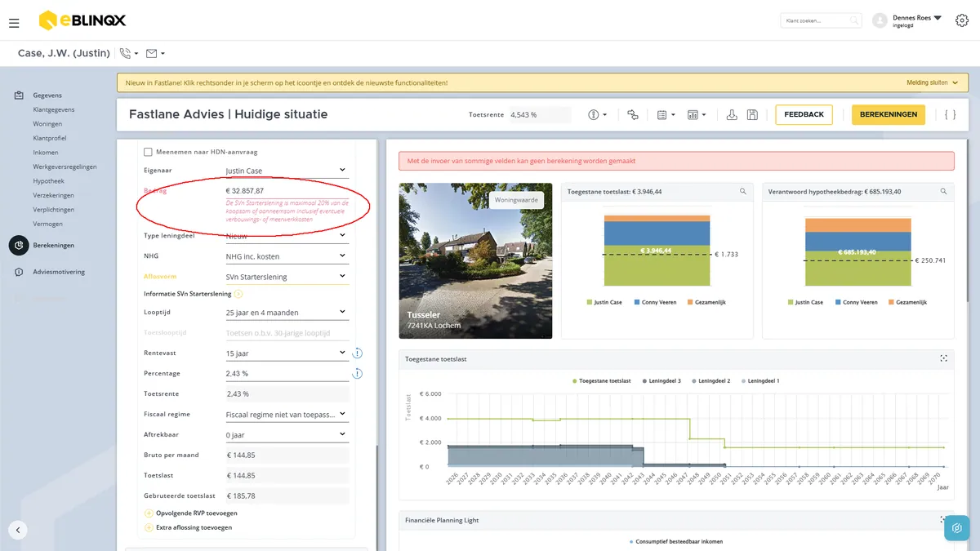Click the info icon next to Rentevast

tap(357, 353)
